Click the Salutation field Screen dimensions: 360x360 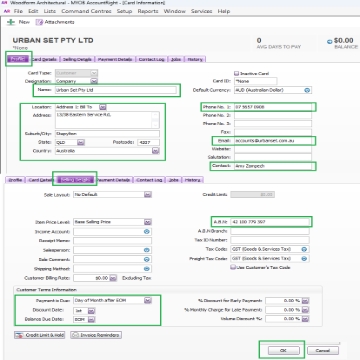(x=273, y=157)
